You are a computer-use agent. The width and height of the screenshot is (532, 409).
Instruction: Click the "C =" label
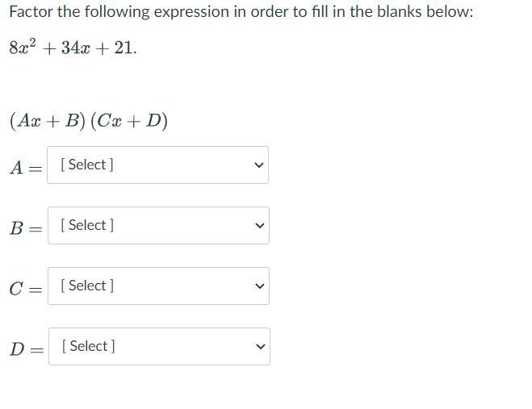coord(25,289)
